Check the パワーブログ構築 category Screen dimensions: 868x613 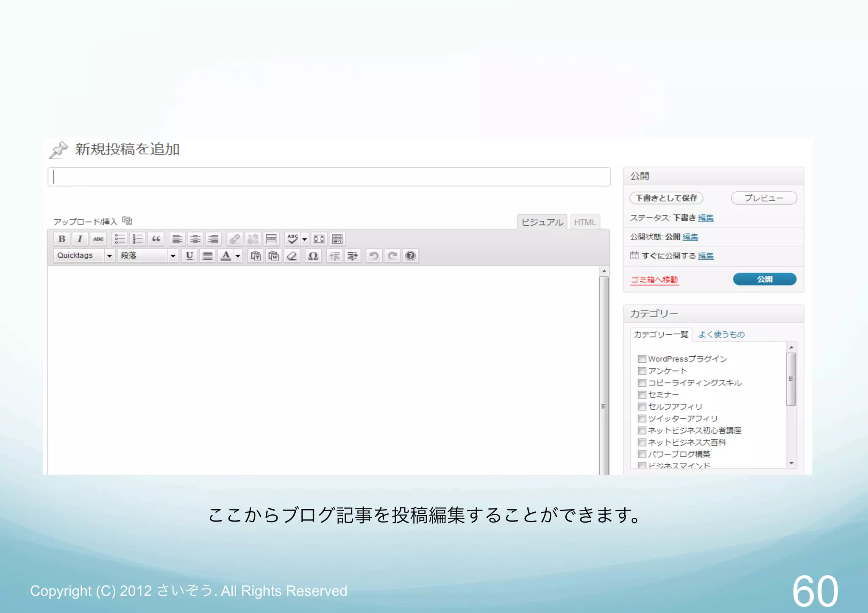pos(642,454)
